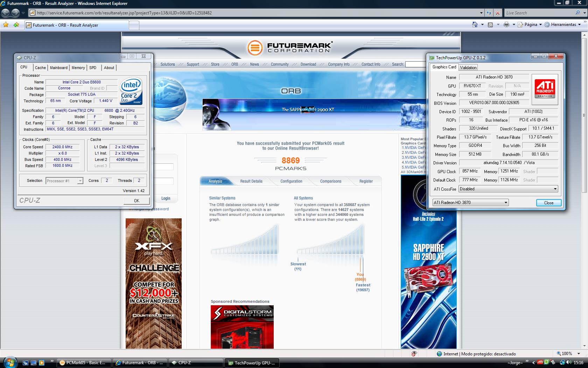The image size is (588, 368).
Task: Click the RSS Feeds icon
Action: tap(490, 25)
